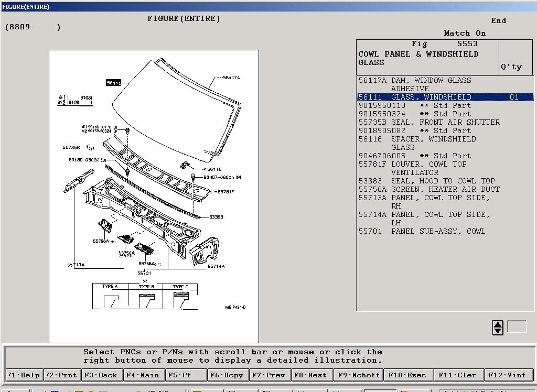Select 56117A Dam, Window Glass Adhesive row
537x392 pixels.
414,81
